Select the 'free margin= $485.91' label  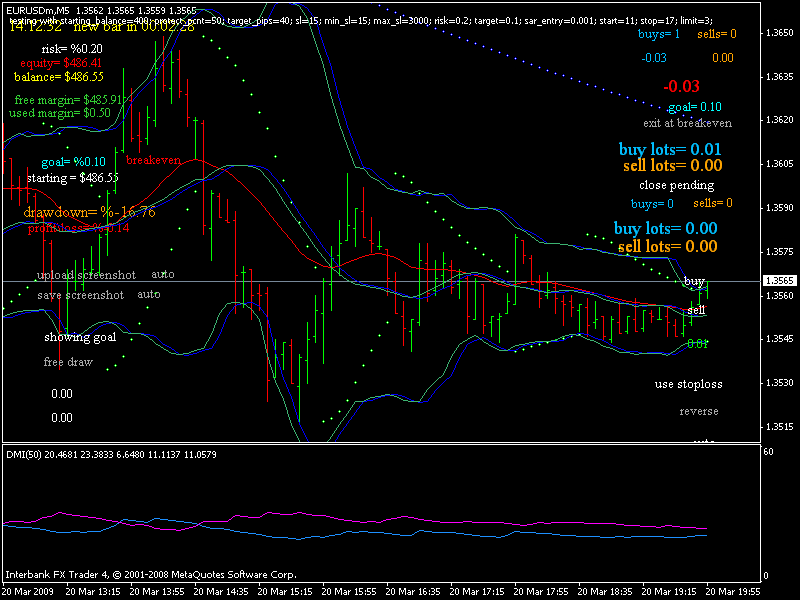pyautogui.click(x=68, y=100)
